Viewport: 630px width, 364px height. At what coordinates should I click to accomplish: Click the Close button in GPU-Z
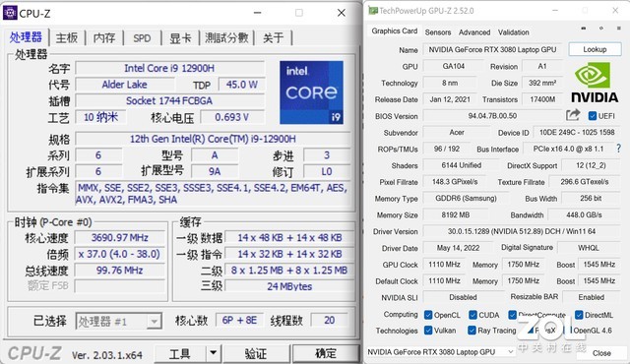point(601,353)
